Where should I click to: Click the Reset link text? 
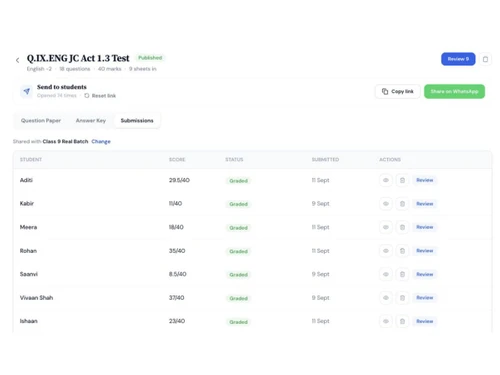104,96
